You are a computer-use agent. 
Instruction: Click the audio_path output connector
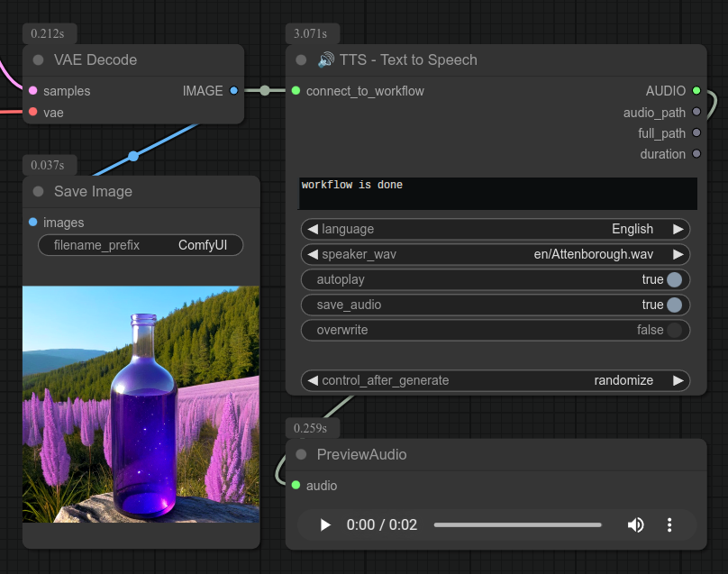(x=696, y=113)
